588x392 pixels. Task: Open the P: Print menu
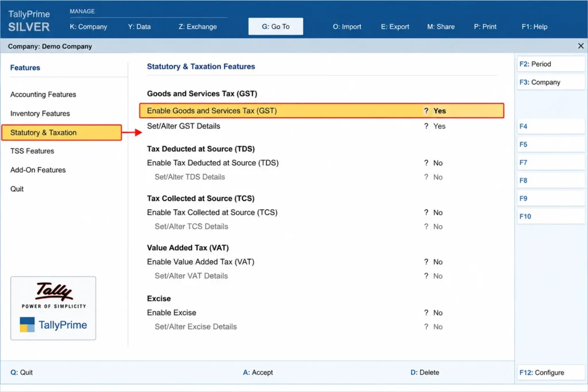[485, 26]
